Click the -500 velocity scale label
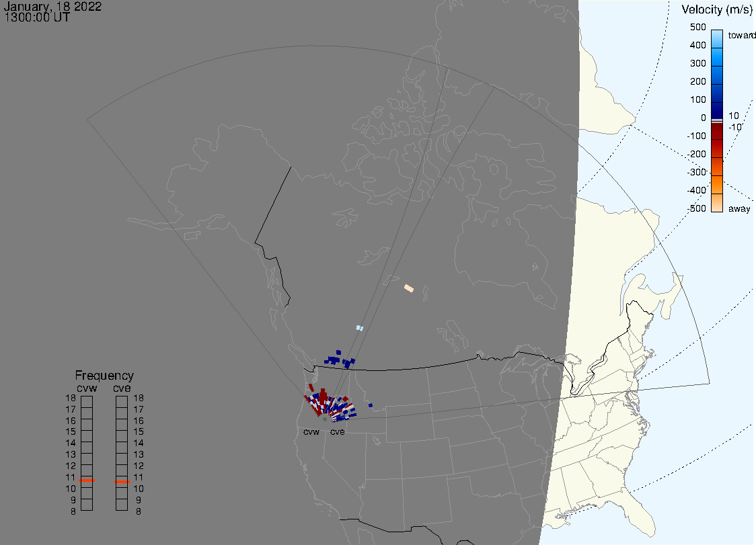The image size is (756, 545). (696, 208)
